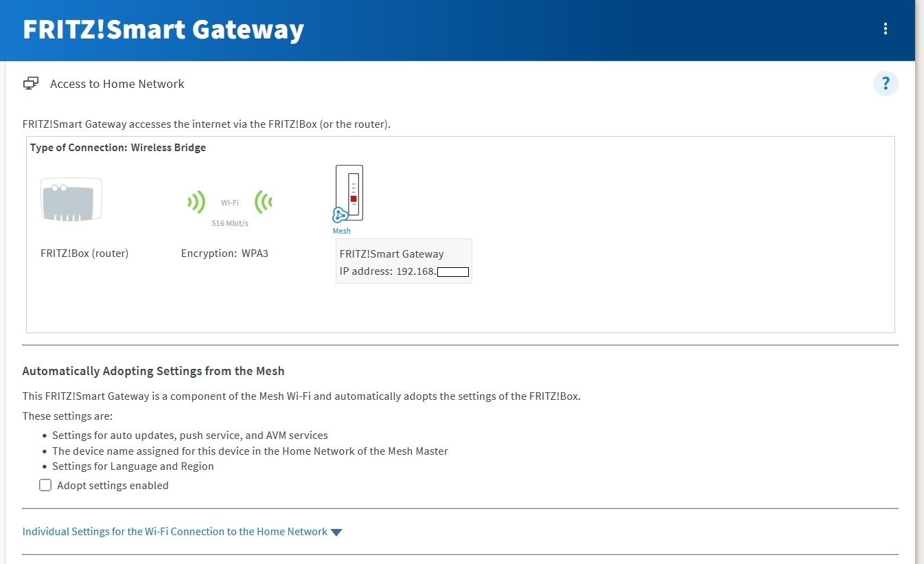Expand Individual Settings for the Wi-Fi Connection

coord(175,532)
